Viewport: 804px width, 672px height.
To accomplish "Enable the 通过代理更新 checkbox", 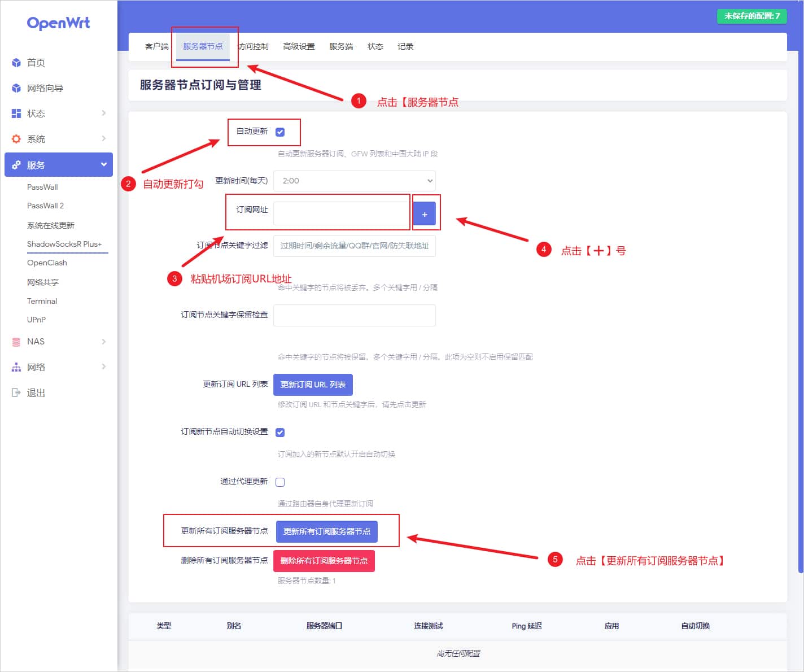I will tap(280, 482).
